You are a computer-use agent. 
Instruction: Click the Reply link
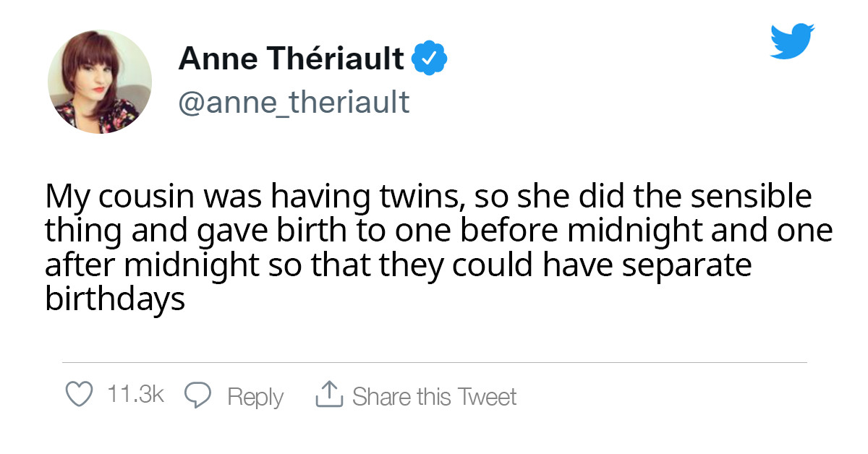coord(255,396)
